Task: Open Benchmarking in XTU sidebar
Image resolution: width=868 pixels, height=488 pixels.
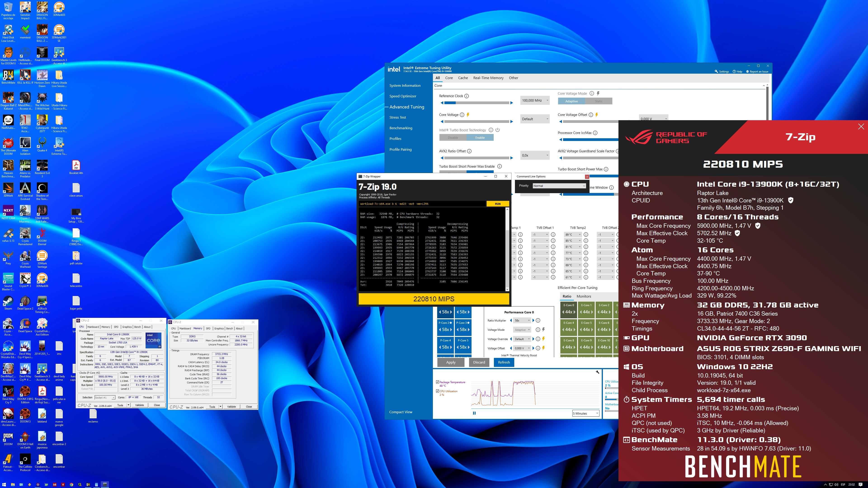Action: [401, 128]
